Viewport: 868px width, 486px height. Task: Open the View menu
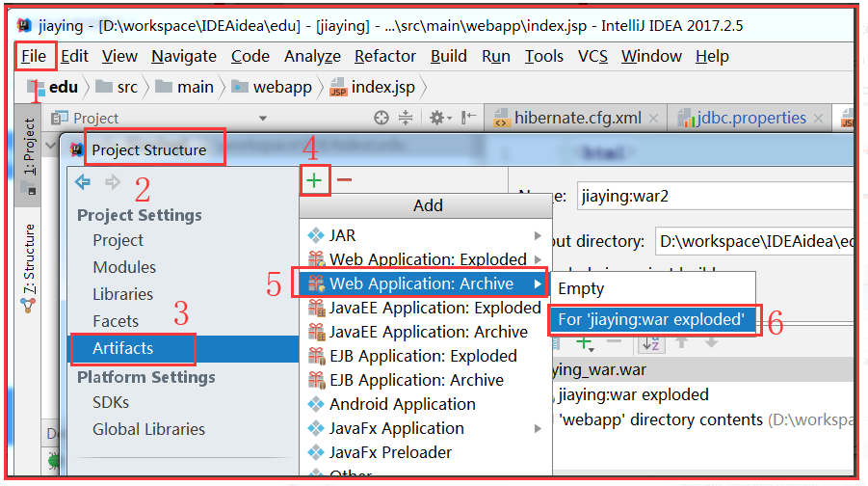pos(119,56)
